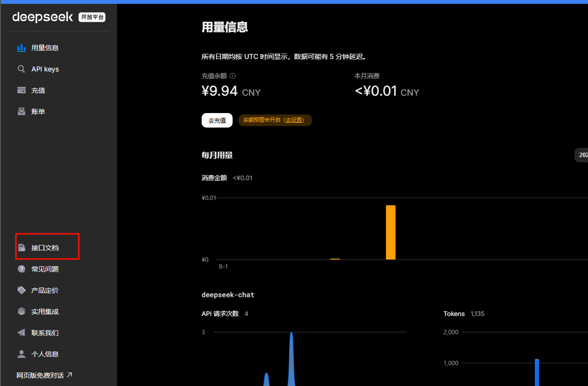This screenshot has height=386, width=588.
Task: Click the card icon beside 充值
Action: [x=21, y=90]
